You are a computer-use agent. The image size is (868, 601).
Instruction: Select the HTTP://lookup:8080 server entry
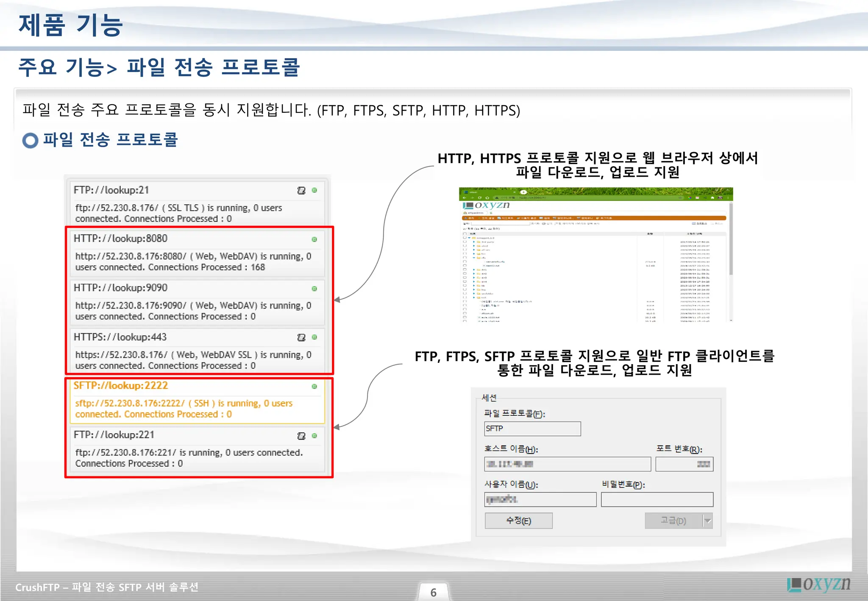[197, 253]
